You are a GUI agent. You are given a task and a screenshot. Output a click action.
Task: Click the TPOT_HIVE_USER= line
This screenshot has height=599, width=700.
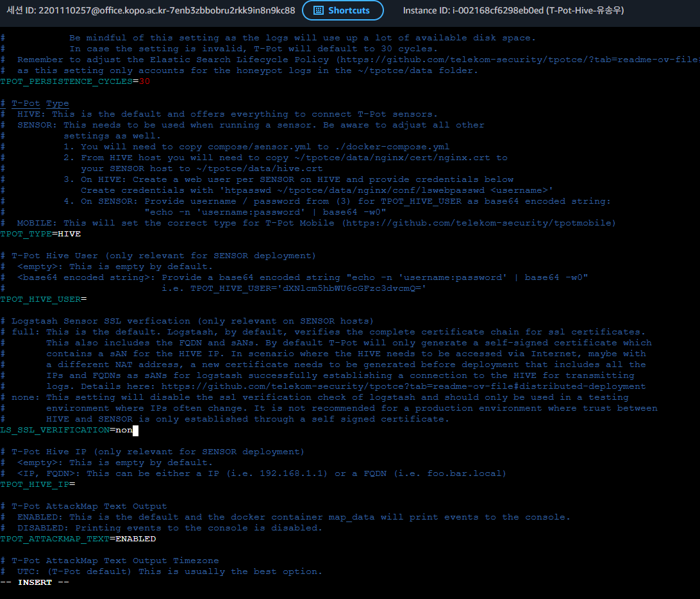(x=44, y=299)
